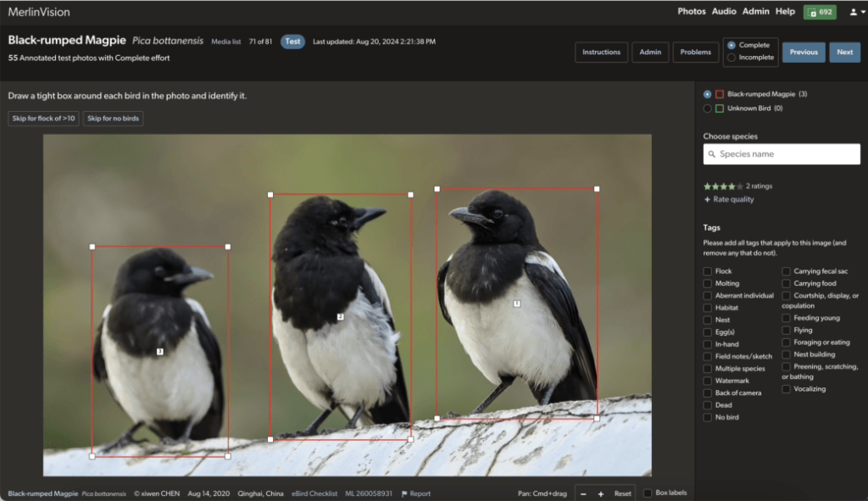Click the MerlinVision logo

pyautogui.click(x=38, y=12)
